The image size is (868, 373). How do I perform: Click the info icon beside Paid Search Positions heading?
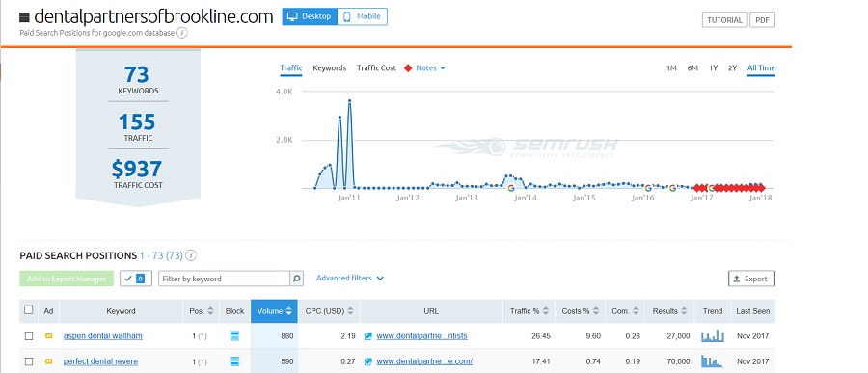(192, 255)
